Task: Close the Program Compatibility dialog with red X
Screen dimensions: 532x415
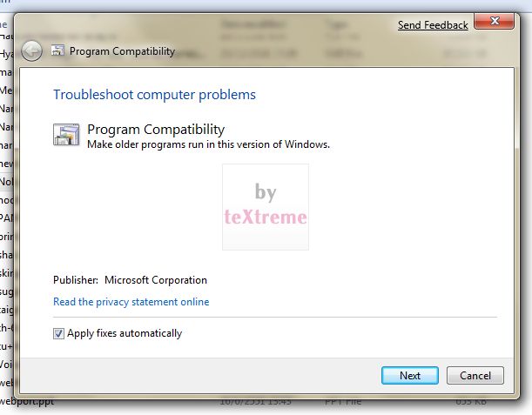Action: point(494,21)
